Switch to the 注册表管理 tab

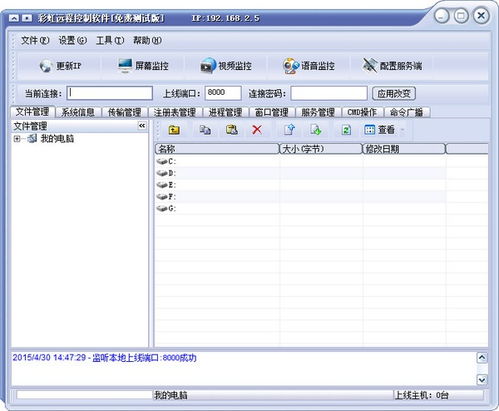click(175, 112)
